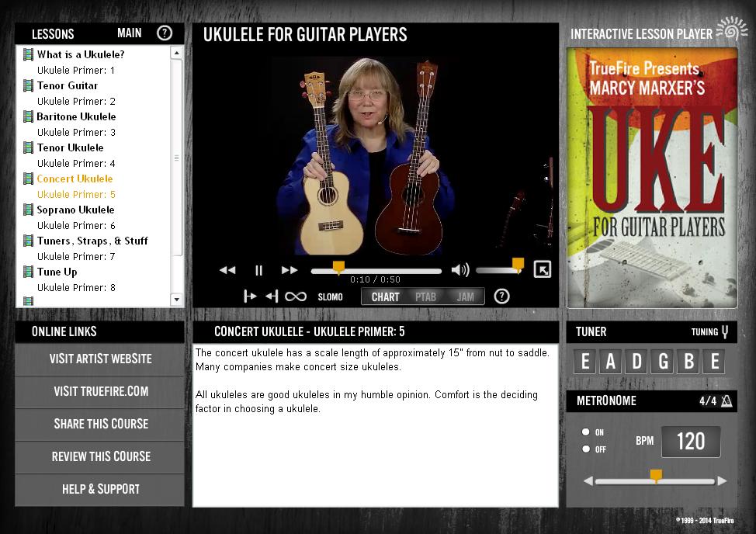Click VISIT ARTIST WEBSITE button
The height and width of the screenshot is (534, 756).
(x=100, y=359)
